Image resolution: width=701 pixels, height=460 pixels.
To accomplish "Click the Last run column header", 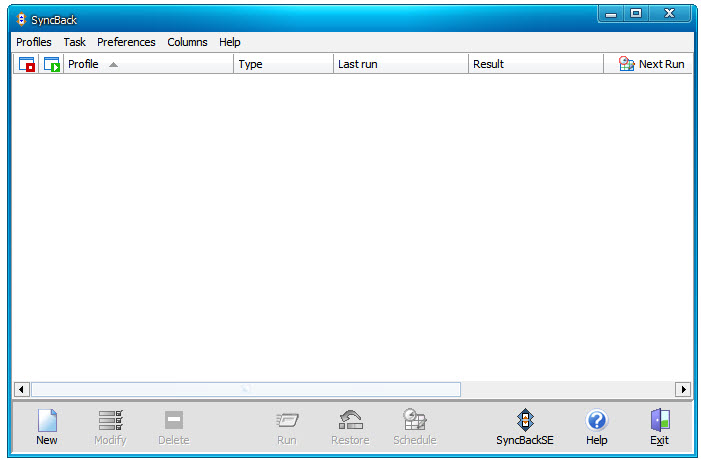I will pyautogui.click(x=400, y=64).
